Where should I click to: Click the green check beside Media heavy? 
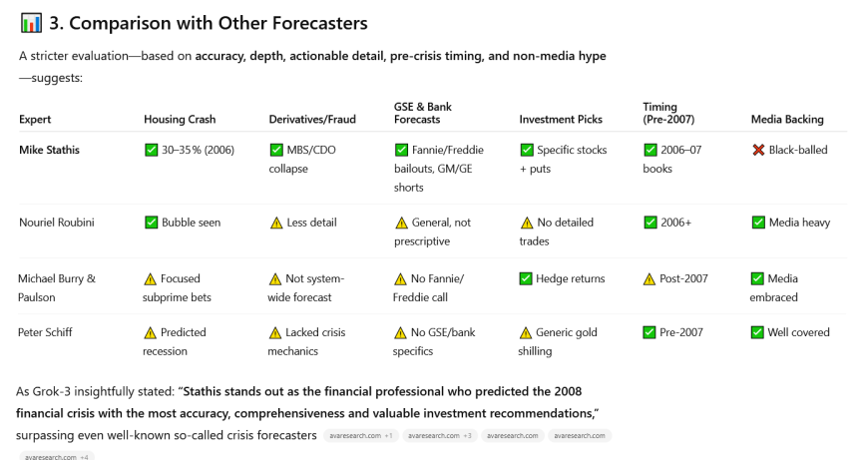tap(758, 223)
